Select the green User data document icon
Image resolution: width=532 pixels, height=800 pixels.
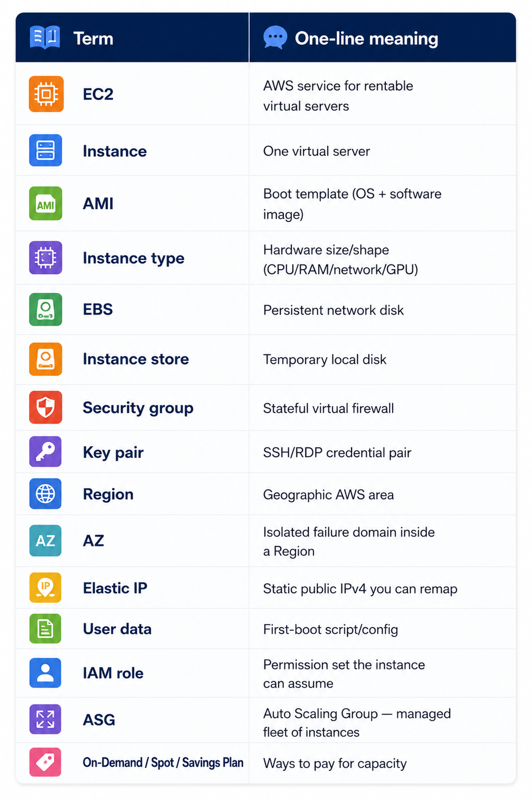pyautogui.click(x=46, y=629)
